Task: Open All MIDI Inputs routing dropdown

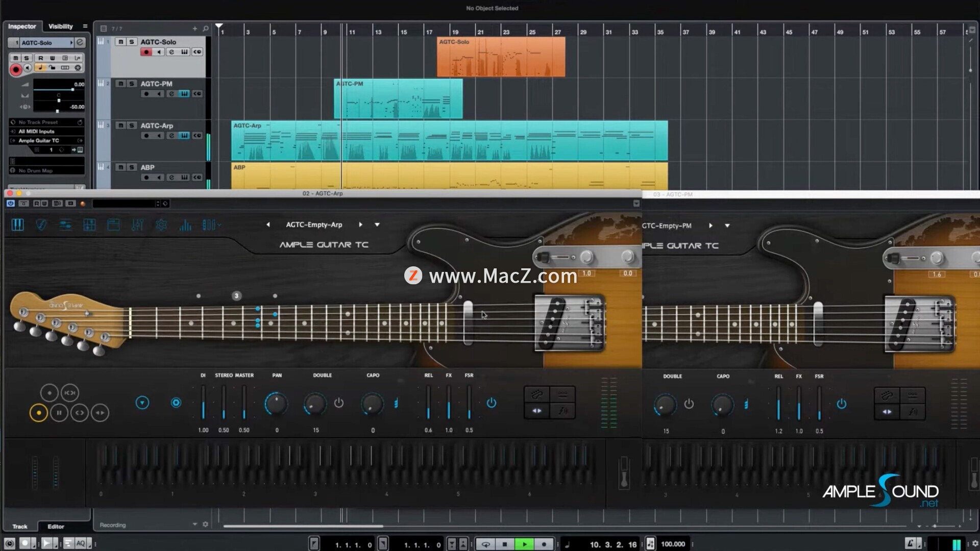Action: pos(46,132)
